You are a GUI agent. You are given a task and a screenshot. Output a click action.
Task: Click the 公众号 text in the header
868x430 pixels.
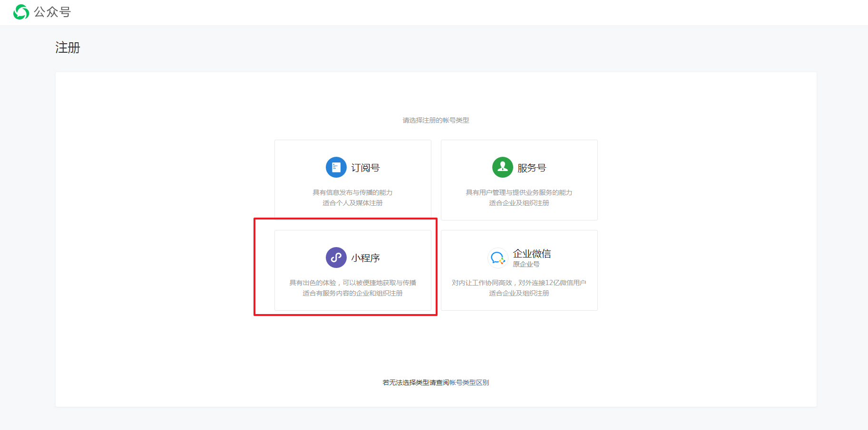pyautogui.click(x=52, y=12)
